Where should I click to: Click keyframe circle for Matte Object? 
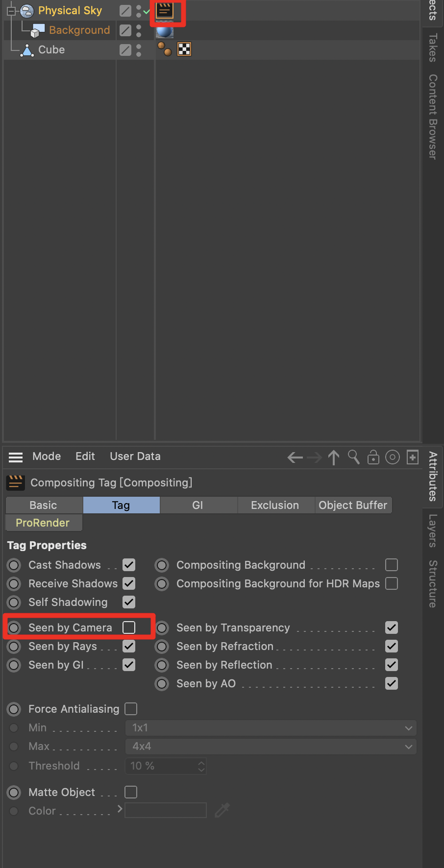pos(14,793)
